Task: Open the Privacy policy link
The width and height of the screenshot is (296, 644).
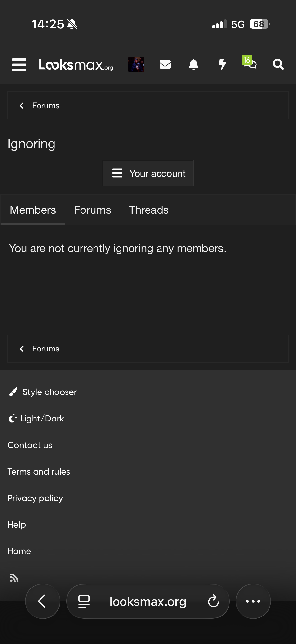Action: click(35, 498)
